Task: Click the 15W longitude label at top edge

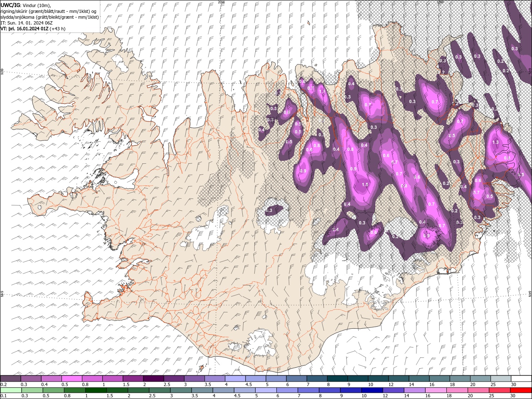Action: point(440,2)
